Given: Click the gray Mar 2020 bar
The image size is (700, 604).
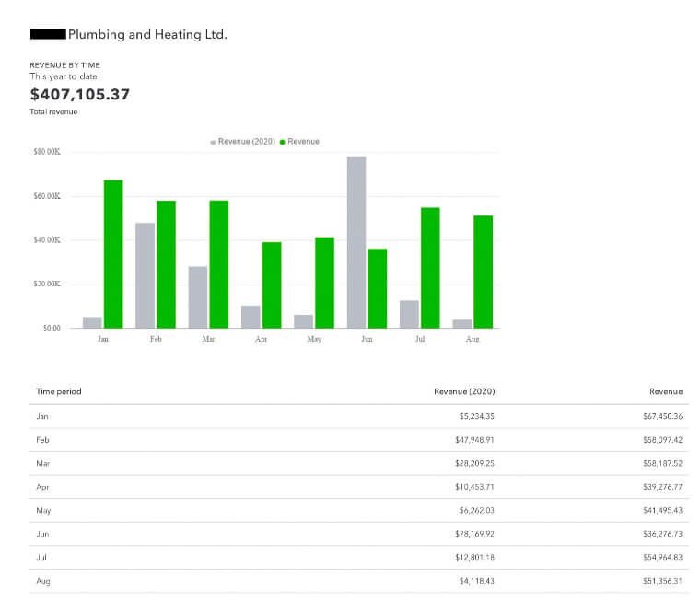Looking at the screenshot, I should (x=198, y=296).
